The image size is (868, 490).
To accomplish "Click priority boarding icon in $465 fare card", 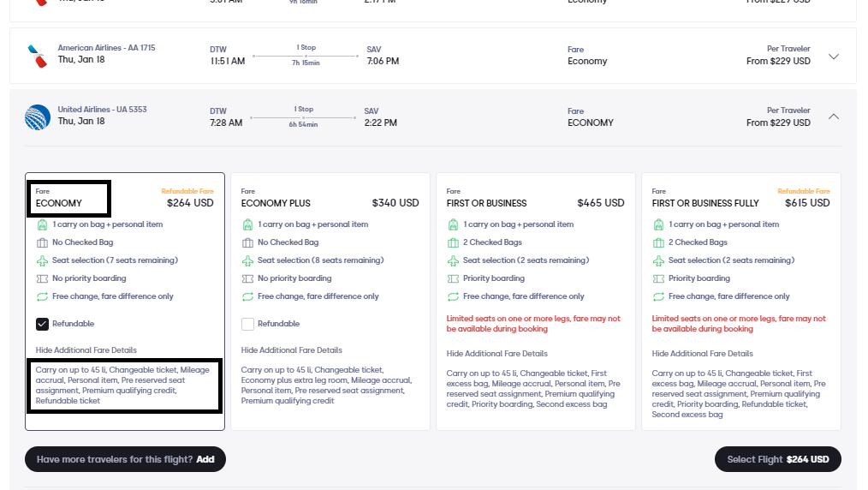I will 453,278.
